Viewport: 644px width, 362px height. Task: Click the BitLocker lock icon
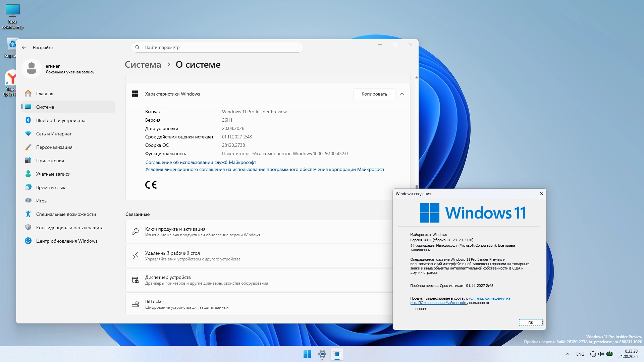[x=135, y=304]
